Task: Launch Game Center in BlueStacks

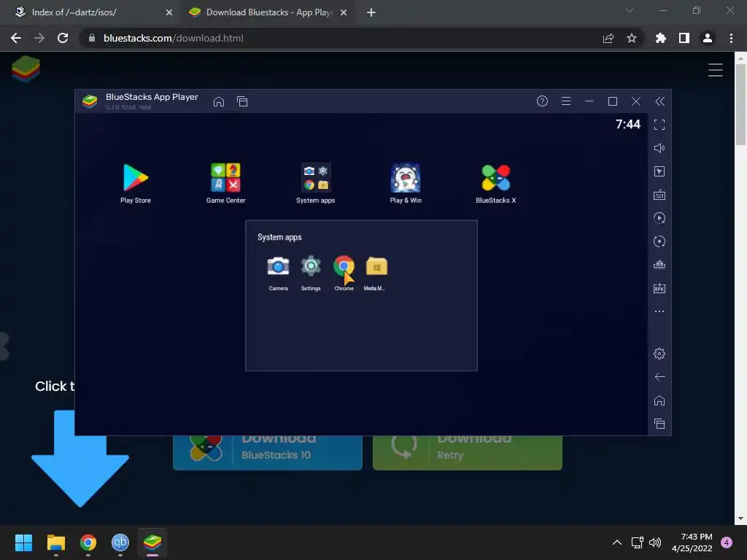Action: point(226,183)
